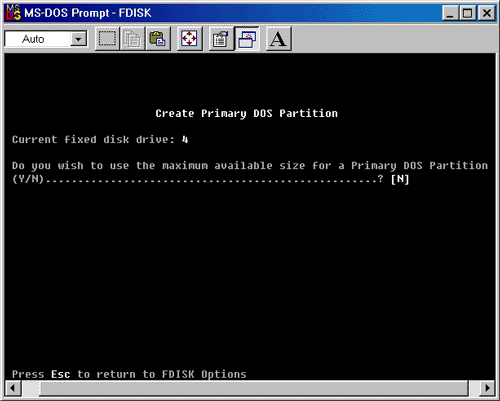500x401 pixels.
Task: Toggle the Background button in toolbar
Action: point(247,39)
